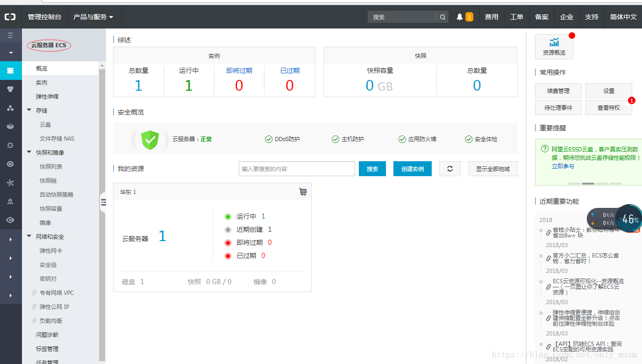Select the last carousel indicator dash in 重要提醒
642x364 pixels.
615,184
